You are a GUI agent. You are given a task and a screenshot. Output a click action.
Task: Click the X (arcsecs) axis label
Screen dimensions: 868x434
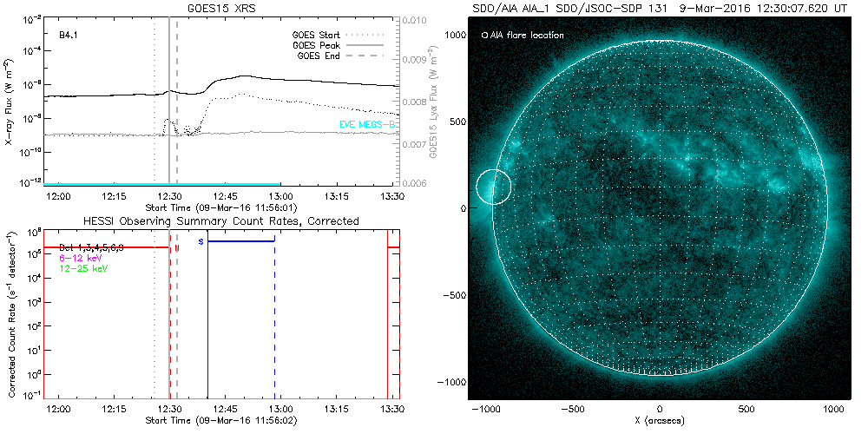point(661,421)
